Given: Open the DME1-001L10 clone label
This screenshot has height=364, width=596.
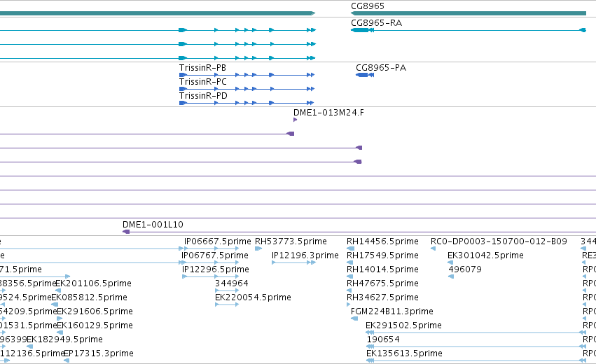Looking at the screenshot, I should (x=153, y=225).
